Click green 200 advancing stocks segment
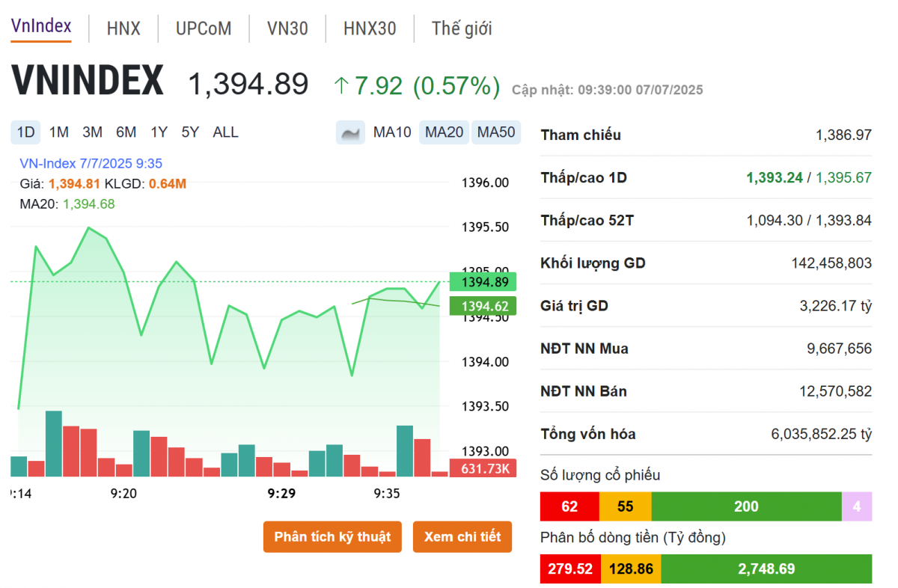This screenshot has height=588, width=898. point(746,506)
